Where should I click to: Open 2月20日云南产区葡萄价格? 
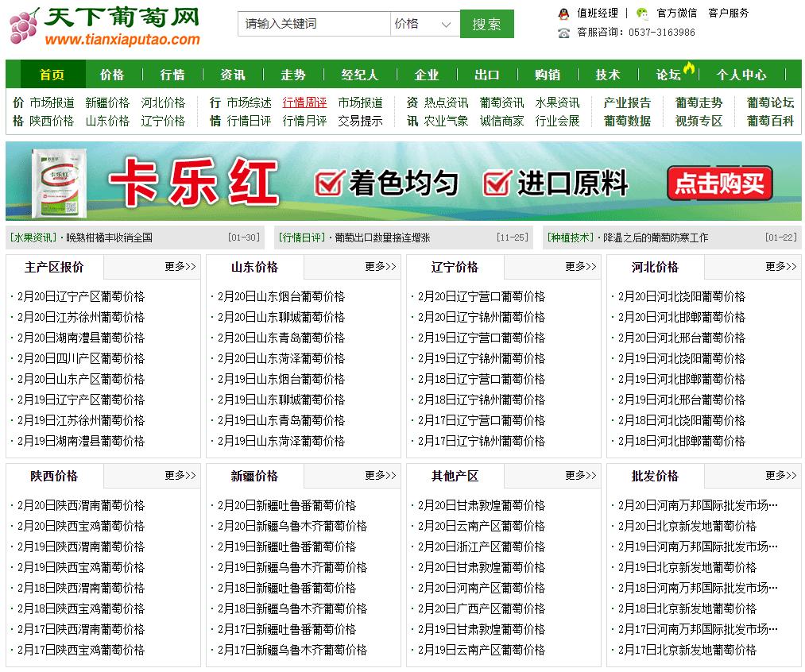(x=482, y=527)
